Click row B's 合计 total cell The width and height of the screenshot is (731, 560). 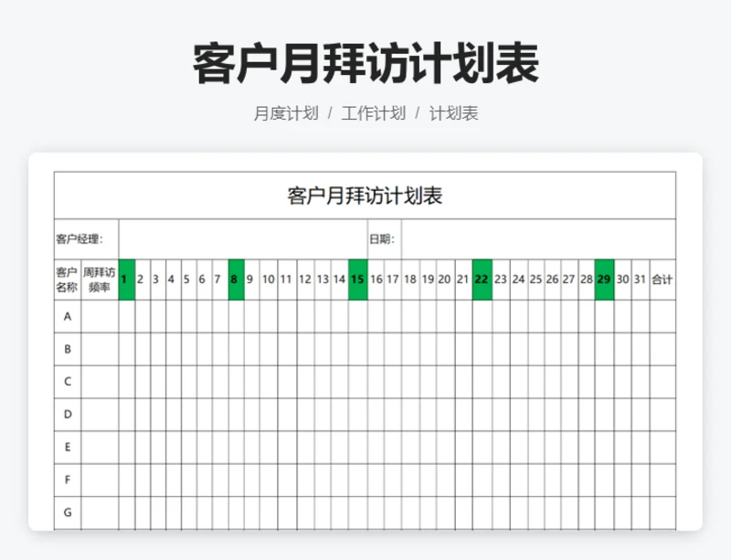(662, 349)
